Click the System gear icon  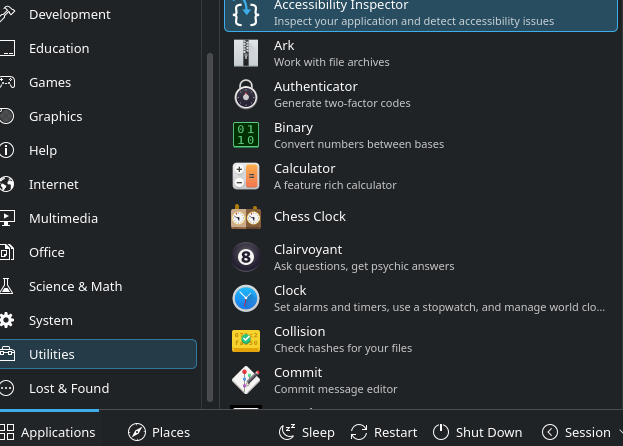(6, 321)
